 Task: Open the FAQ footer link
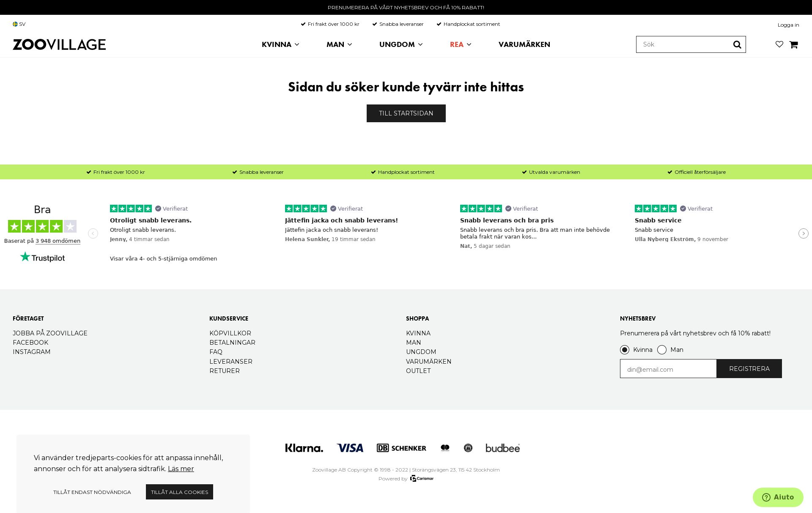point(216,352)
